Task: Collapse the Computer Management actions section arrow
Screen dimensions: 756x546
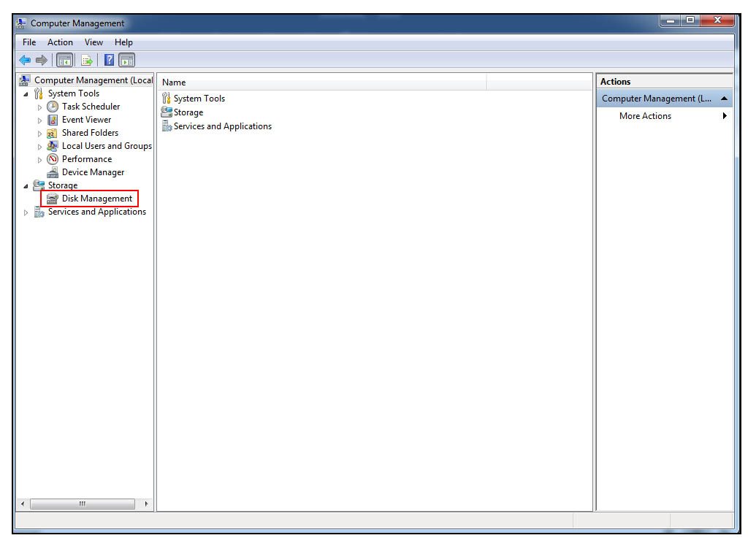Action: point(724,99)
